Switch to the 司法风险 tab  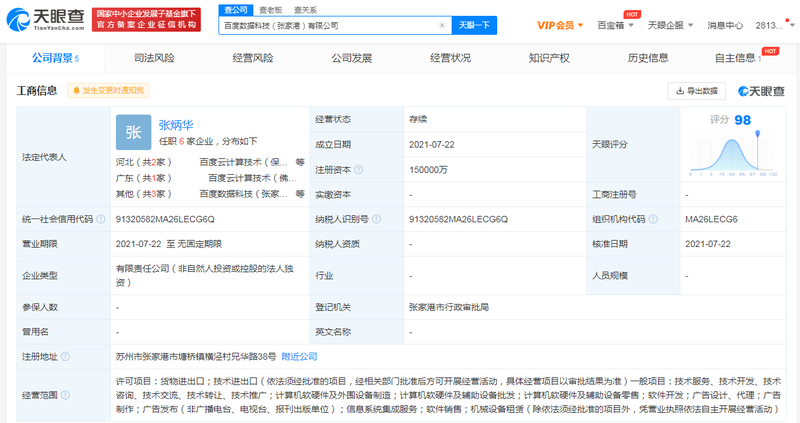point(154,58)
